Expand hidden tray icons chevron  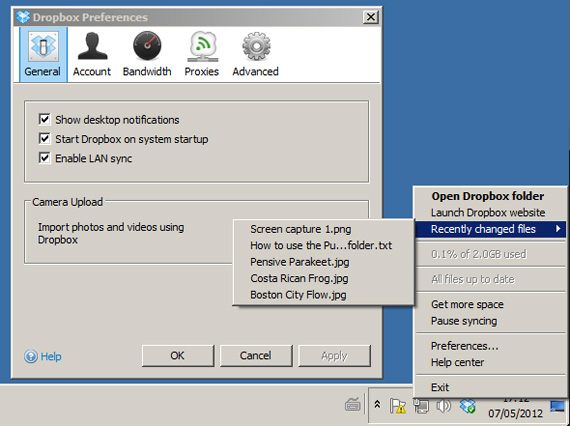pyautogui.click(x=377, y=404)
